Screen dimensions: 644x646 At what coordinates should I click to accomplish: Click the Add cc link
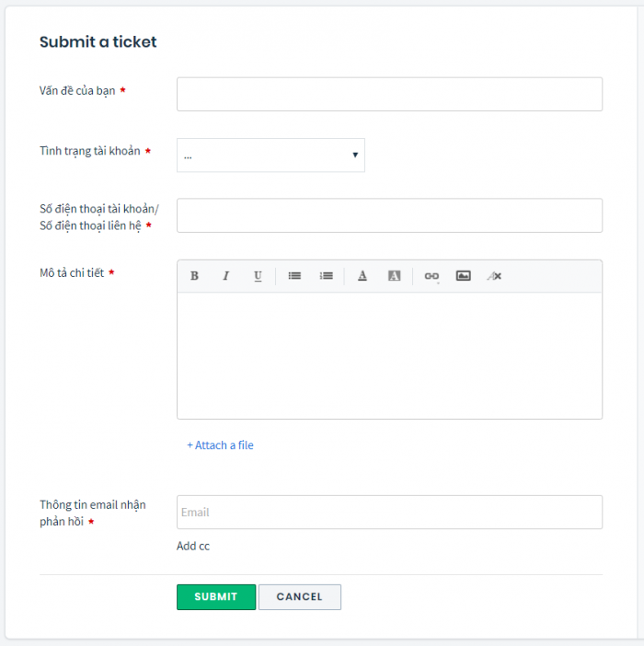pyautogui.click(x=193, y=547)
